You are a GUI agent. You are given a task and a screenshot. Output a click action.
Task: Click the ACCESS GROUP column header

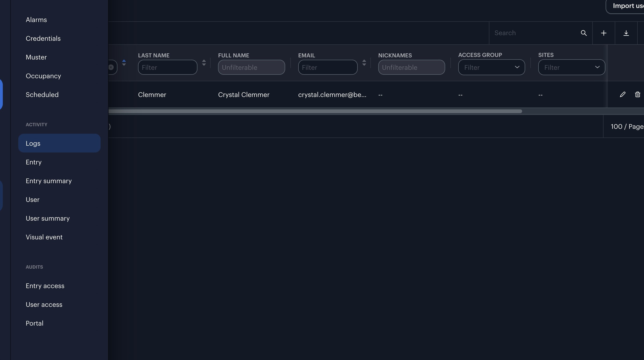point(480,55)
